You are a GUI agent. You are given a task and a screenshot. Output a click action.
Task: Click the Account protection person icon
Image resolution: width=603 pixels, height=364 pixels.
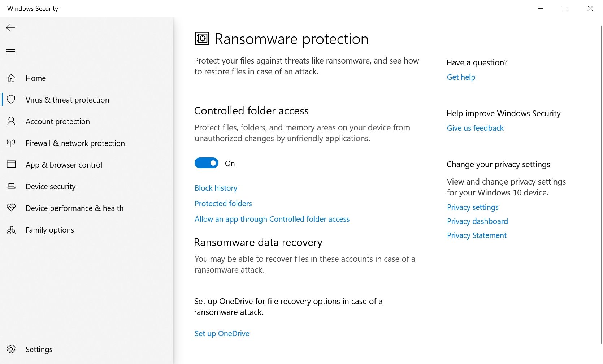[11, 121]
